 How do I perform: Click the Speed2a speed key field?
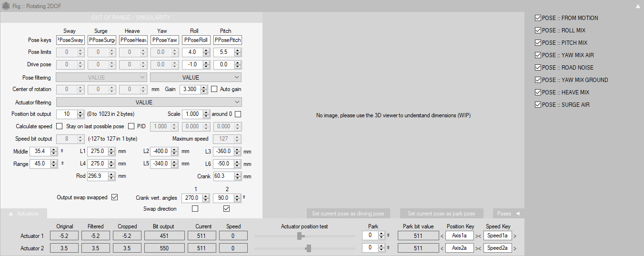(497, 248)
